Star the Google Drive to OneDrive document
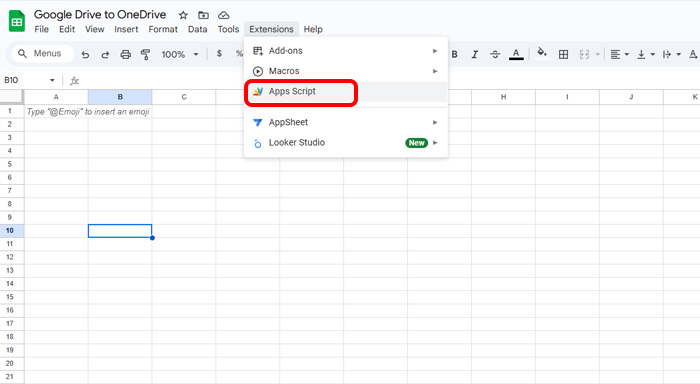The image size is (700, 384). 183,15
